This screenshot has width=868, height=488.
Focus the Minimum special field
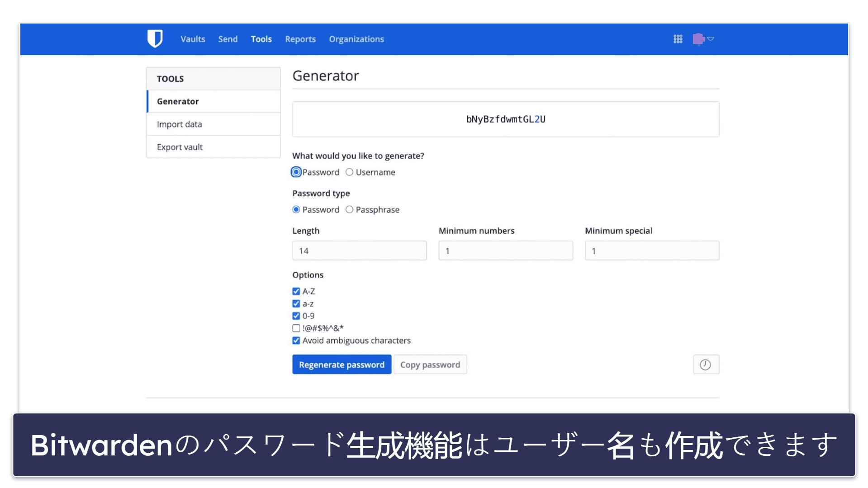(652, 251)
